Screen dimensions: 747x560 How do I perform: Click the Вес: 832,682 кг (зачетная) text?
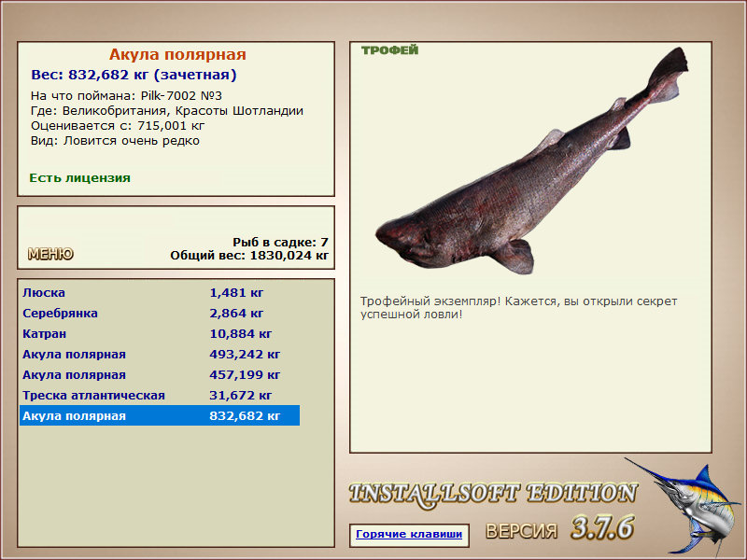click(x=134, y=75)
